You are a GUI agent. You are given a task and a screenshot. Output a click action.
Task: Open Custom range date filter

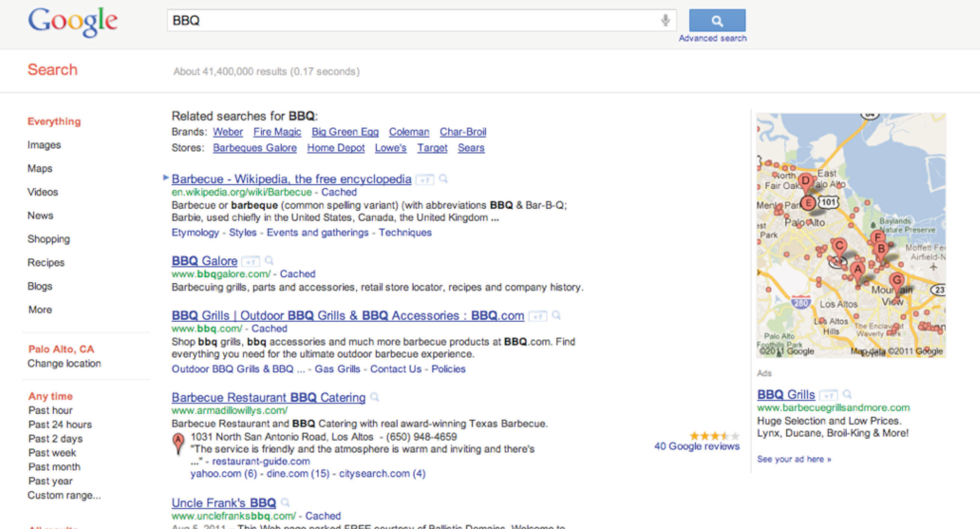pyautogui.click(x=64, y=496)
